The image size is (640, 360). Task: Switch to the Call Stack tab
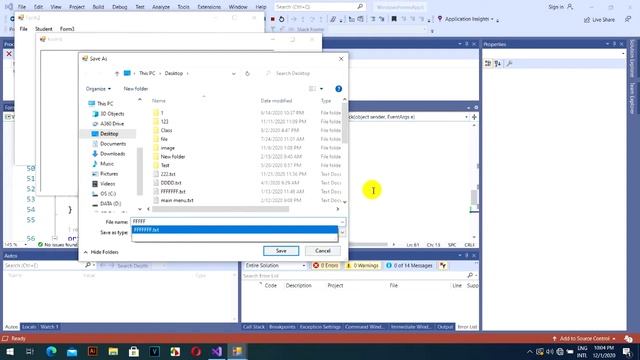pyautogui.click(x=253, y=327)
